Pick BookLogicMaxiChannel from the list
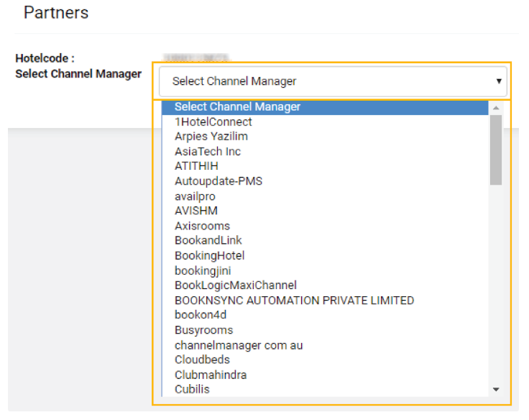Viewport: 529px width, 420px height. [x=325, y=286]
